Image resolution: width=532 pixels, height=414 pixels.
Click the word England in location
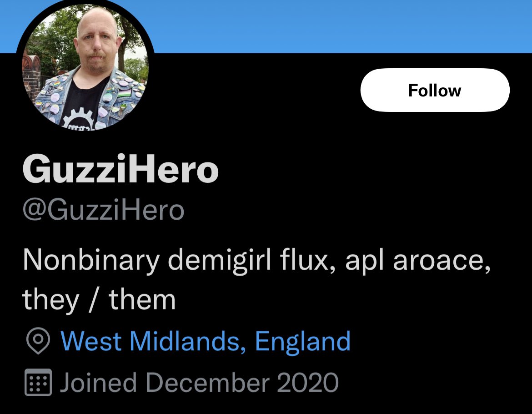303,341
